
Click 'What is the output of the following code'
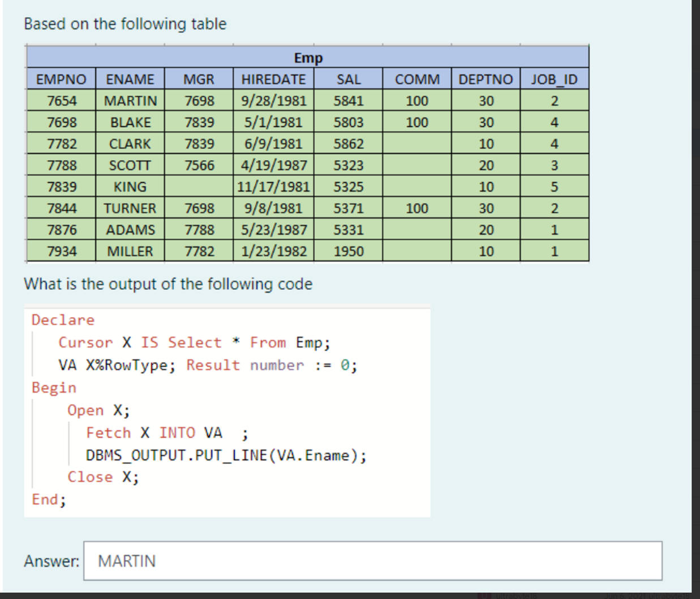click(168, 284)
